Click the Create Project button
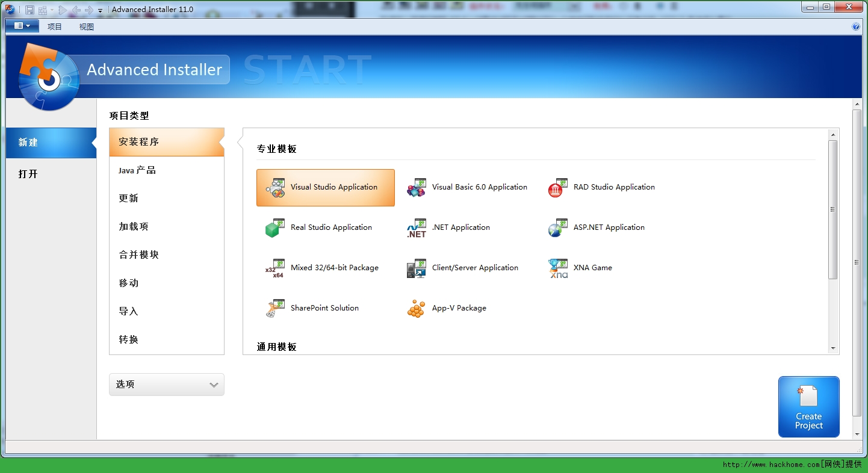The width and height of the screenshot is (868, 473). tap(808, 407)
